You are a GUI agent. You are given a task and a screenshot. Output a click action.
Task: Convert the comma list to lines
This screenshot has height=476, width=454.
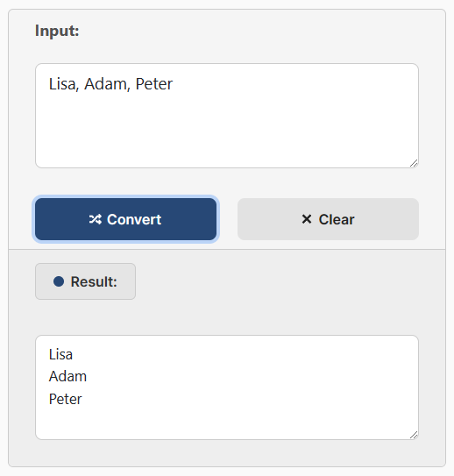coord(125,219)
